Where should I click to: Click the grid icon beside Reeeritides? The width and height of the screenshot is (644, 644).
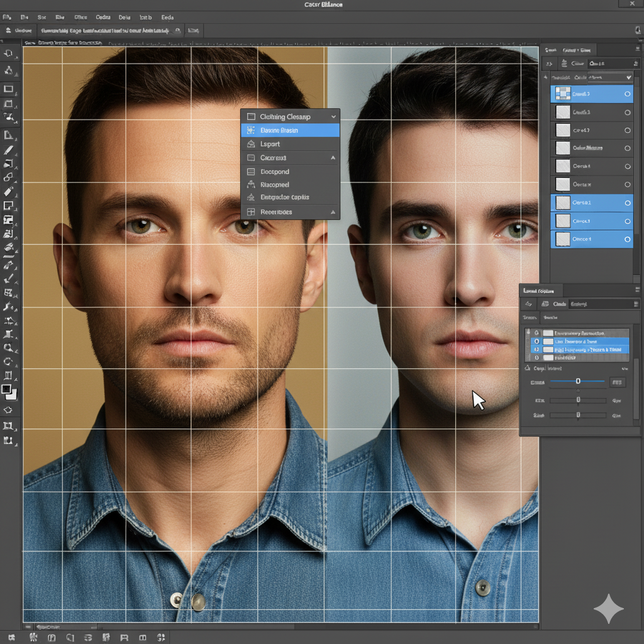(250, 212)
